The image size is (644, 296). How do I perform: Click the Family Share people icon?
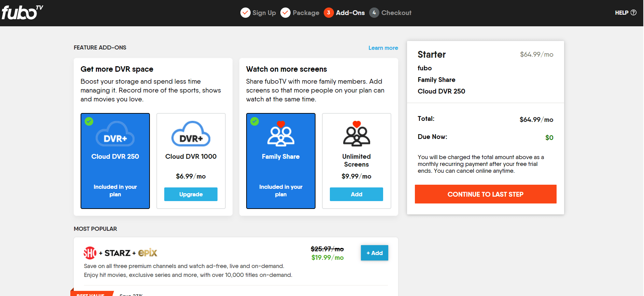tap(281, 133)
